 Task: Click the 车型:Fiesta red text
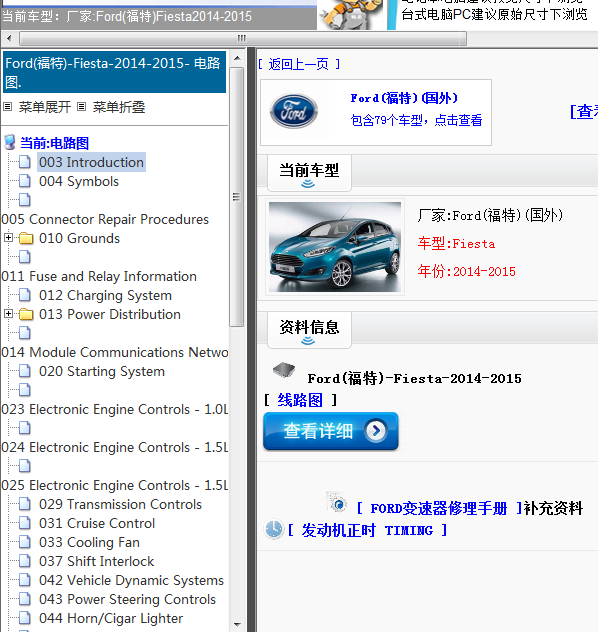point(456,243)
